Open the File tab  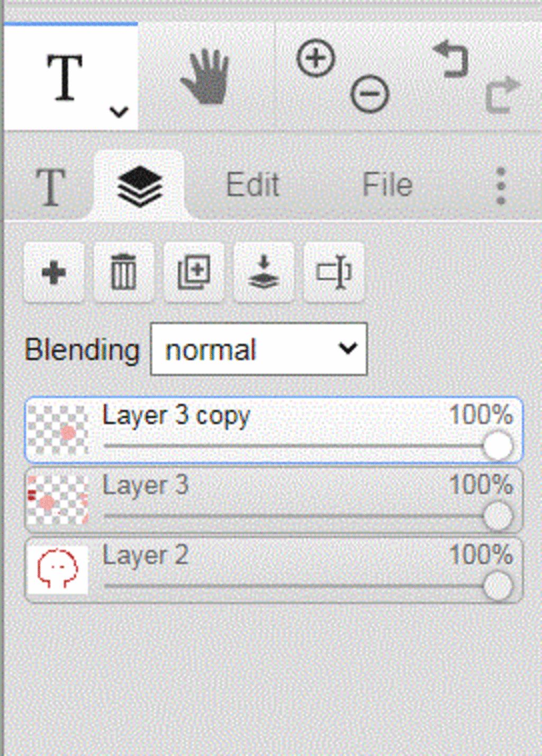(x=387, y=185)
